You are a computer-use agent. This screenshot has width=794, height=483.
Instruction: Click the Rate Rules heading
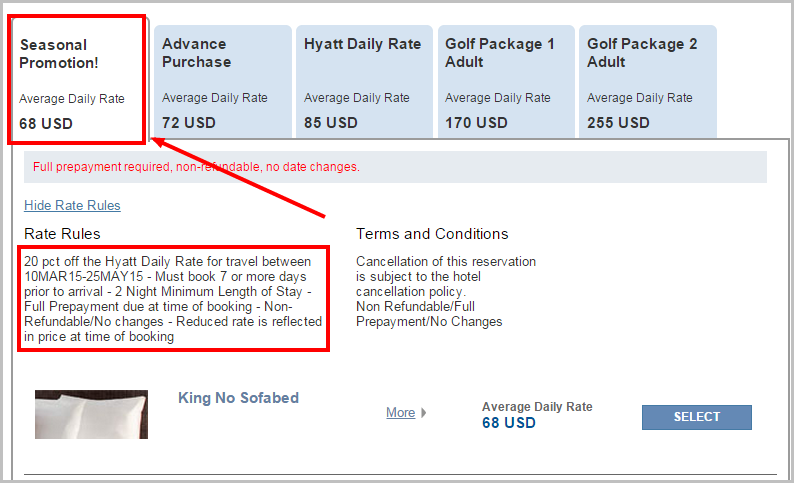(62, 234)
